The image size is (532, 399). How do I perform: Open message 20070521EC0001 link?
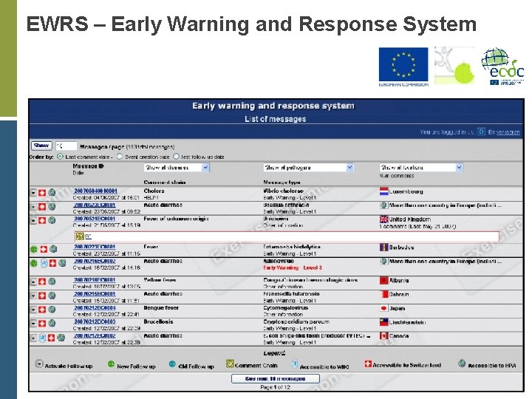[x=95, y=219]
